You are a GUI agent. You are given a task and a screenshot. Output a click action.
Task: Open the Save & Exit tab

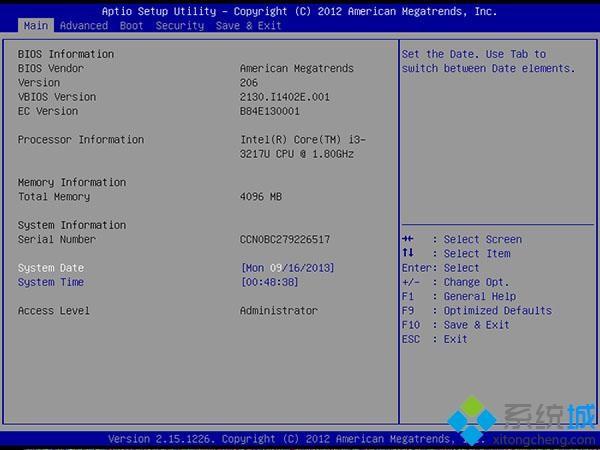(x=248, y=26)
